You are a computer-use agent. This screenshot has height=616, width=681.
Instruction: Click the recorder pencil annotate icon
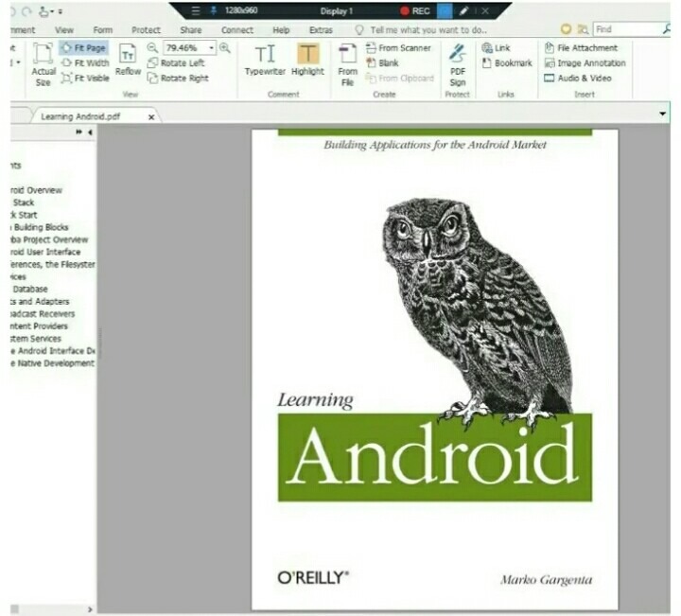coord(463,10)
